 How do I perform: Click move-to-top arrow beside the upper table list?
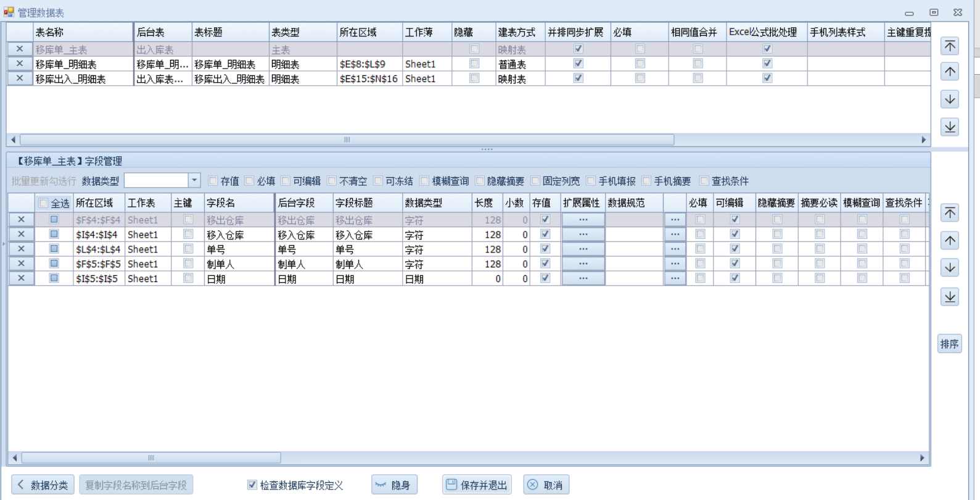[x=950, y=46]
